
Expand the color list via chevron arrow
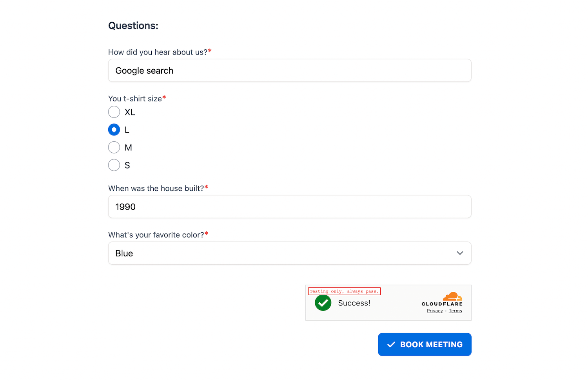(460, 253)
